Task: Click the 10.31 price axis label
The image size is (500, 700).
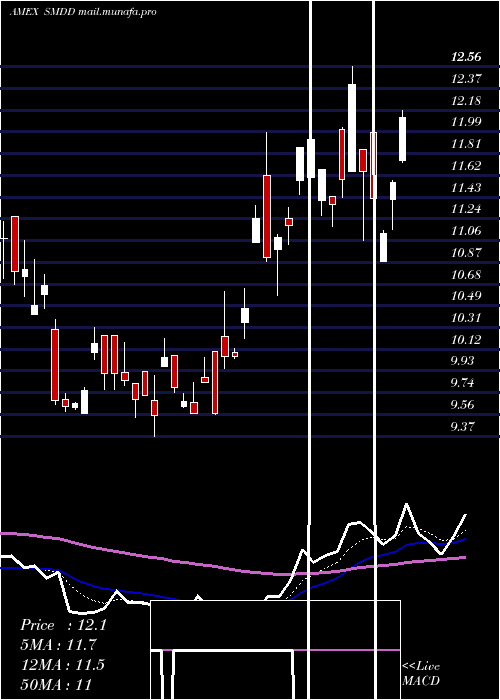Action: point(467,318)
